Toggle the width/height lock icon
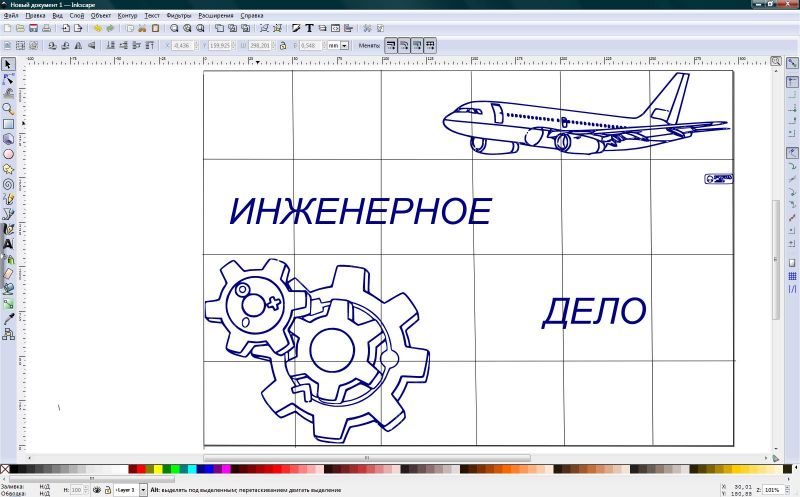This screenshot has height=497, width=800. pyautogui.click(x=283, y=45)
